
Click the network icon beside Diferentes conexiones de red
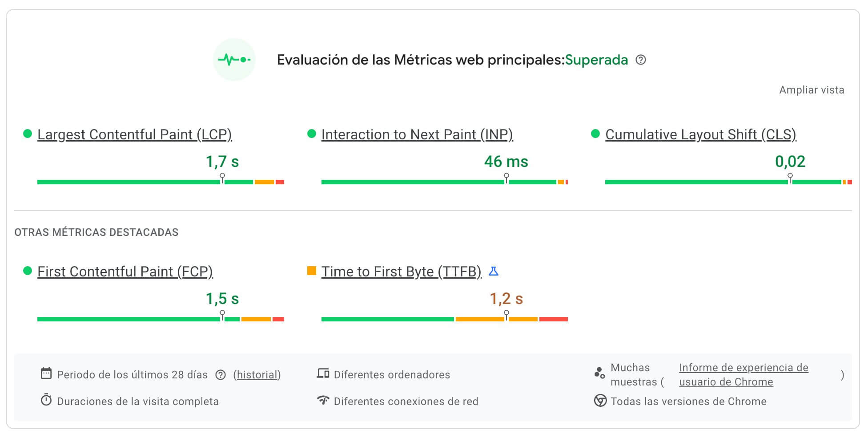323,401
